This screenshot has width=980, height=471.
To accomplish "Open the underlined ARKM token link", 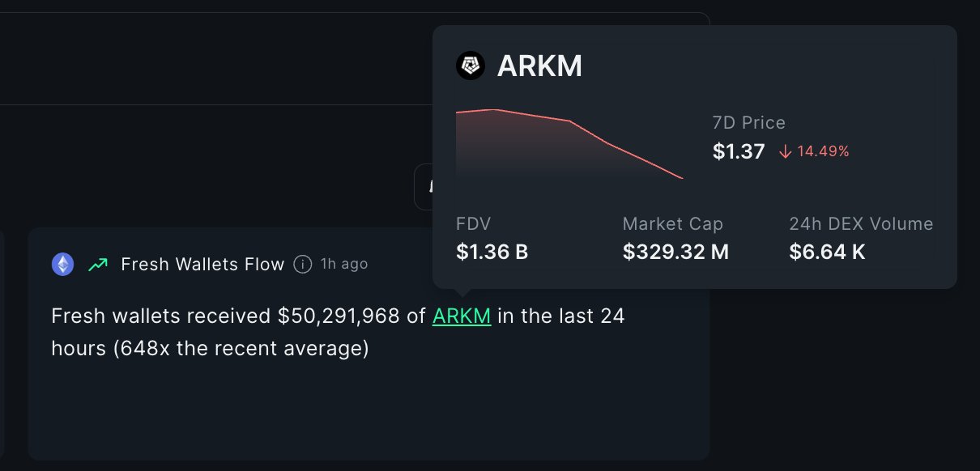I will [x=462, y=316].
